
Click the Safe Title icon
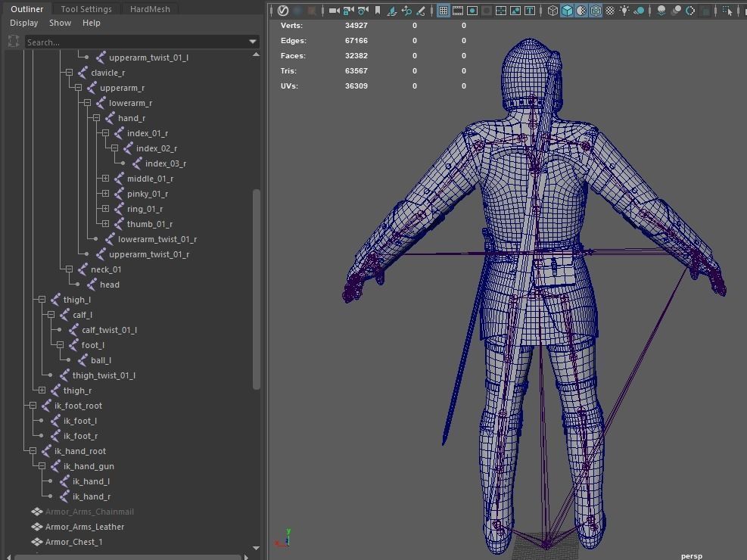[x=529, y=11]
